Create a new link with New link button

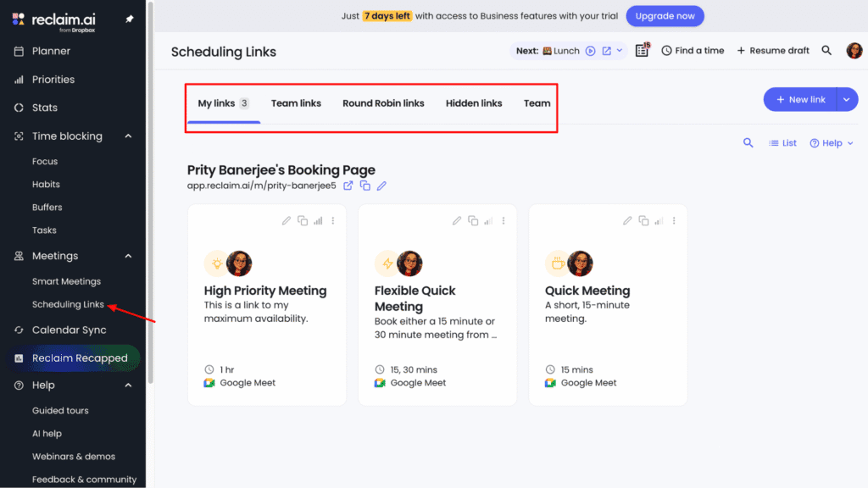point(800,98)
